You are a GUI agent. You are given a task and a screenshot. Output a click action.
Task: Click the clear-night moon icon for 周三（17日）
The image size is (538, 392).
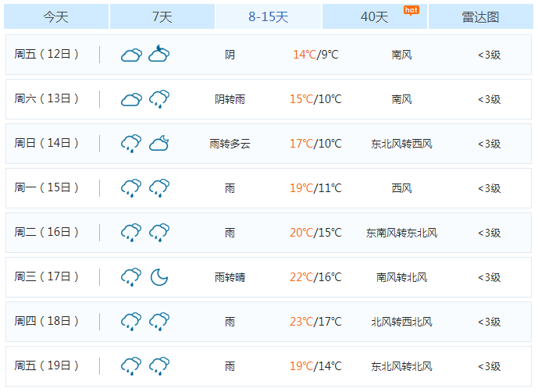tap(159, 277)
